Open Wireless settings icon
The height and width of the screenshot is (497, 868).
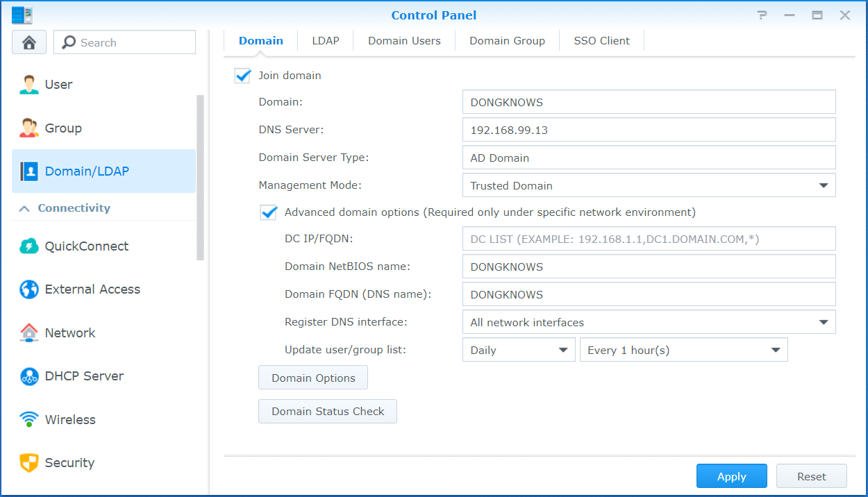pyautogui.click(x=29, y=420)
